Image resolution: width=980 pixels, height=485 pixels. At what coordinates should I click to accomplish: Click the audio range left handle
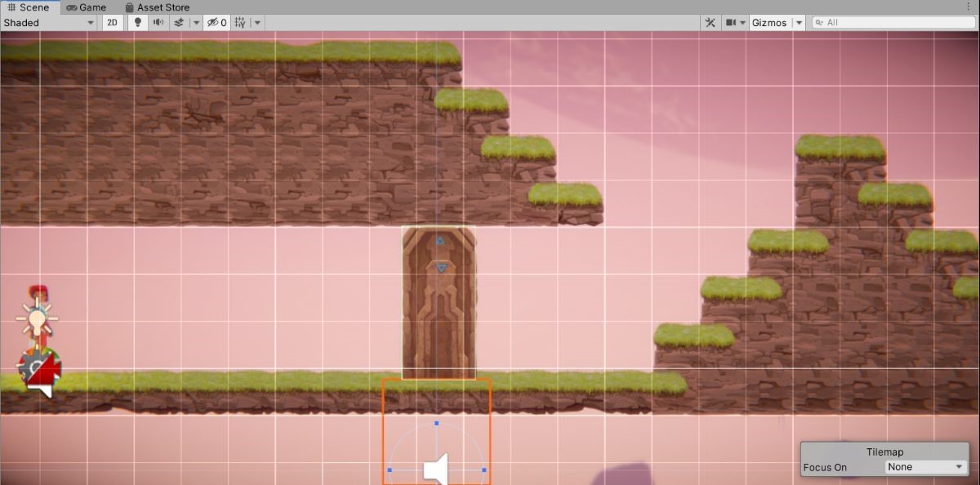click(390, 470)
